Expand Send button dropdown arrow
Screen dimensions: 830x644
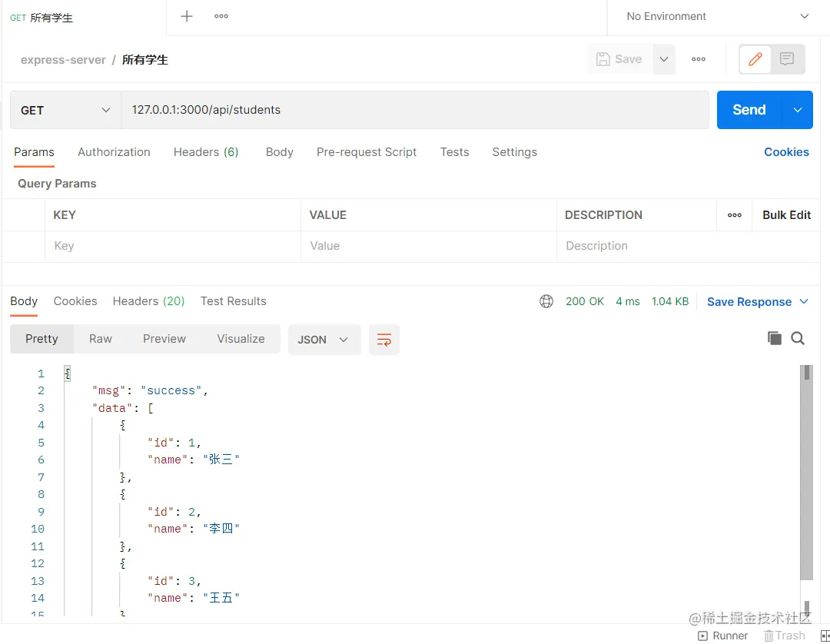[x=798, y=110]
